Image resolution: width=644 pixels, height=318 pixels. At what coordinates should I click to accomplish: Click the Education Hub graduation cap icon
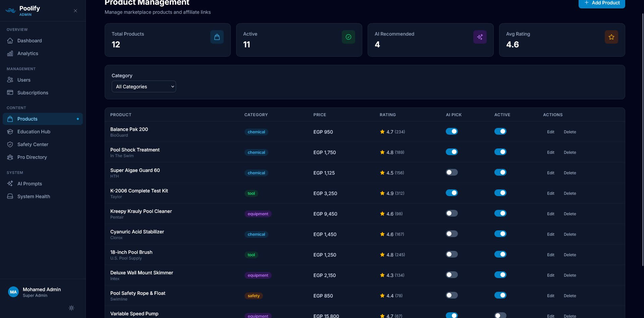[10, 132]
